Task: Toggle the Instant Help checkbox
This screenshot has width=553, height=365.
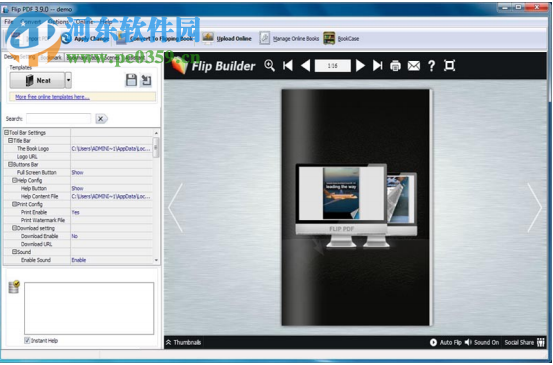Action: (27, 340)
